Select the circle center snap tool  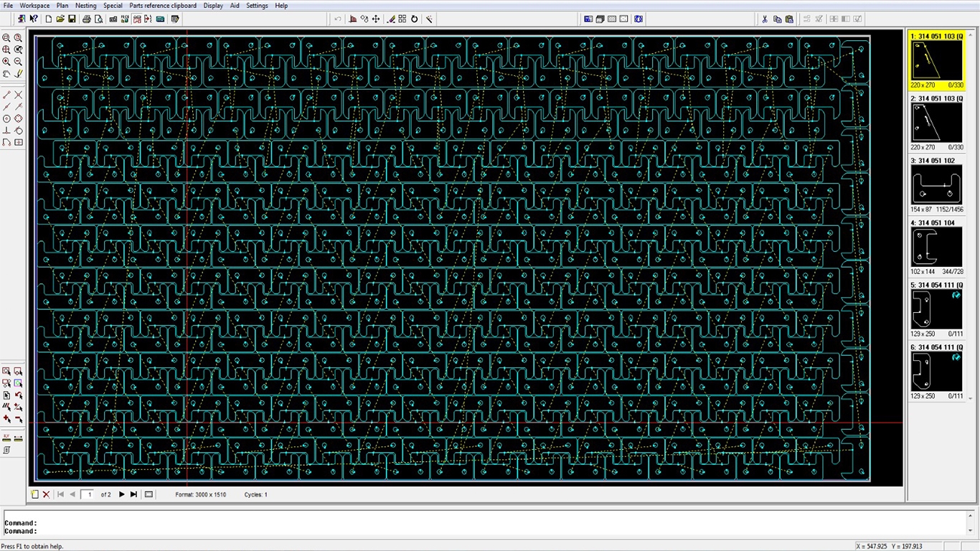(x=6, y=118)
